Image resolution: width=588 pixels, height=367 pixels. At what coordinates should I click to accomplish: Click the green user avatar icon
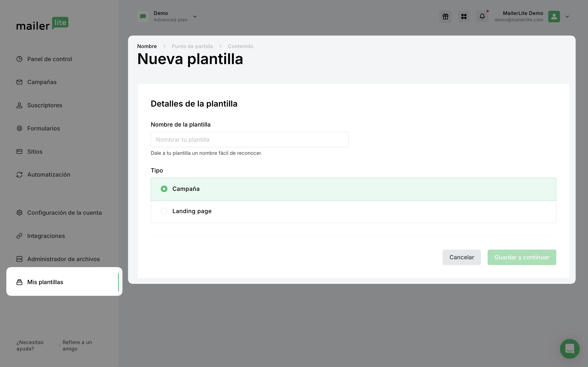(554, 17)
